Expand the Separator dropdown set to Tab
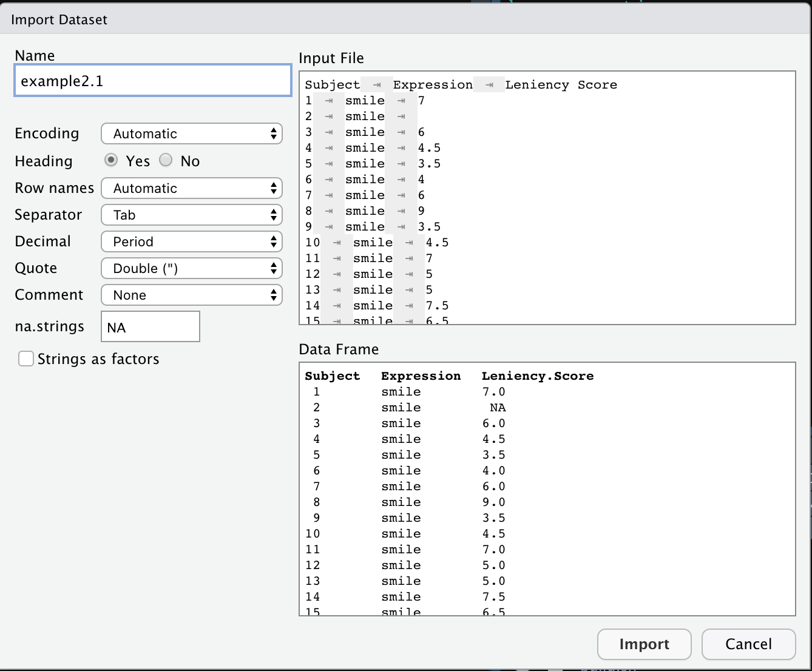The image size is (812, 671). coord(191,215)
